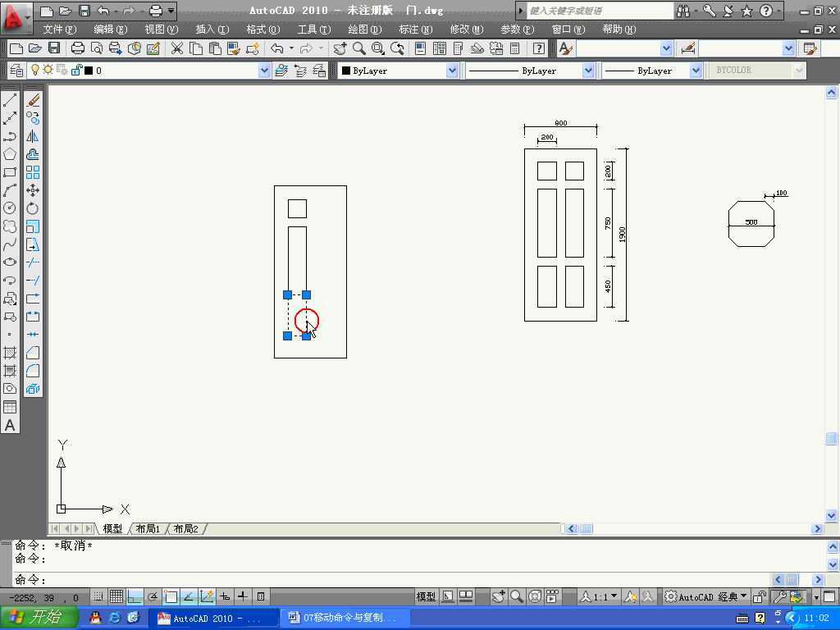Click the Copy object tool
Image resolution: width=840 pixels, height=630 pixels.
pos(33,118)
